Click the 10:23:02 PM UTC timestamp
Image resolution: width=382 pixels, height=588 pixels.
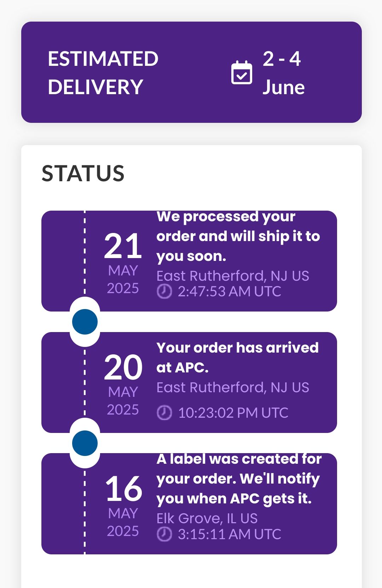click(233, 413)
